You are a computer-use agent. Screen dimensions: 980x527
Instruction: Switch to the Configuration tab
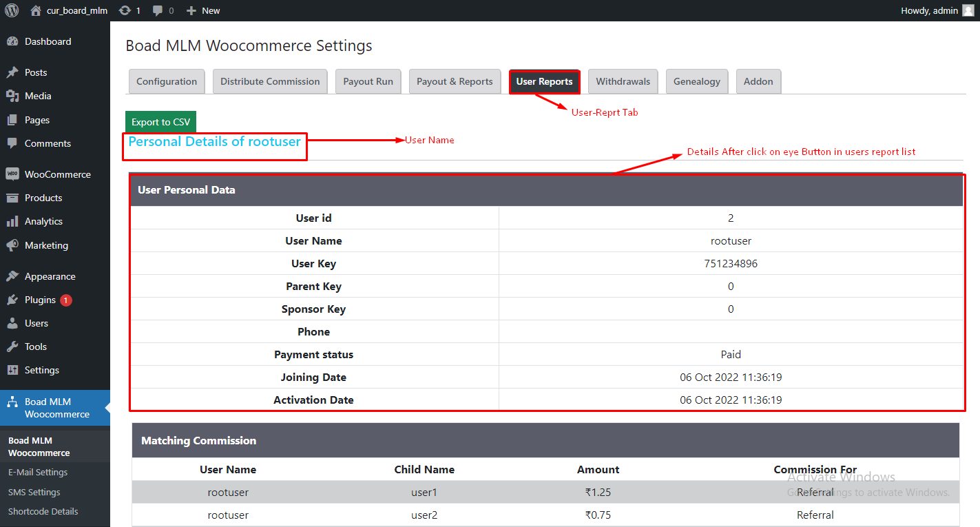click(167, 81)
